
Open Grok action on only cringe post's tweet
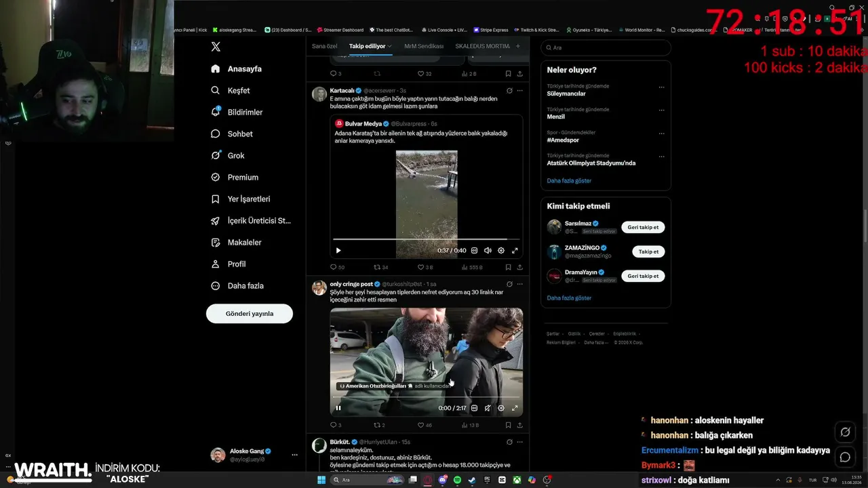(509, 284)
